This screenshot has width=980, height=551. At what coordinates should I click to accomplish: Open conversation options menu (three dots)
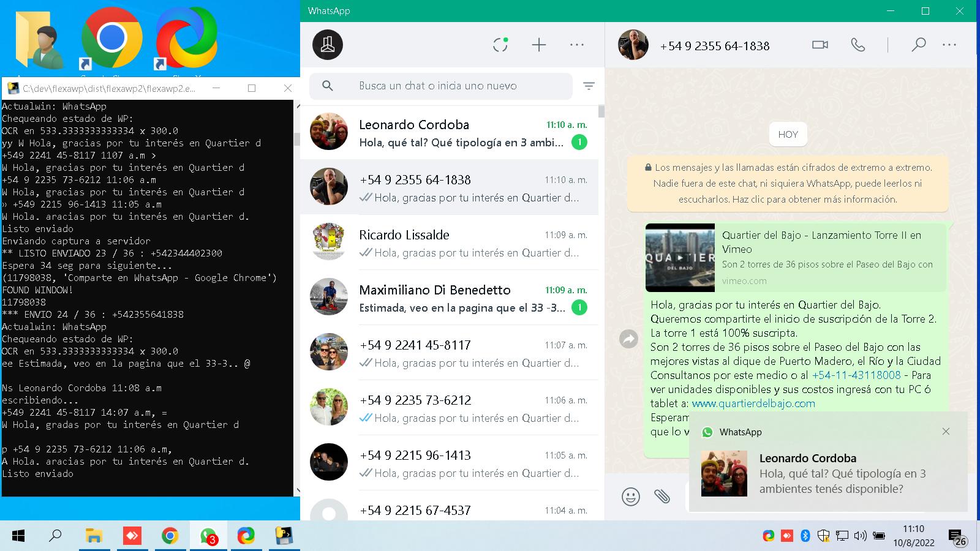[x=949, y=45]
